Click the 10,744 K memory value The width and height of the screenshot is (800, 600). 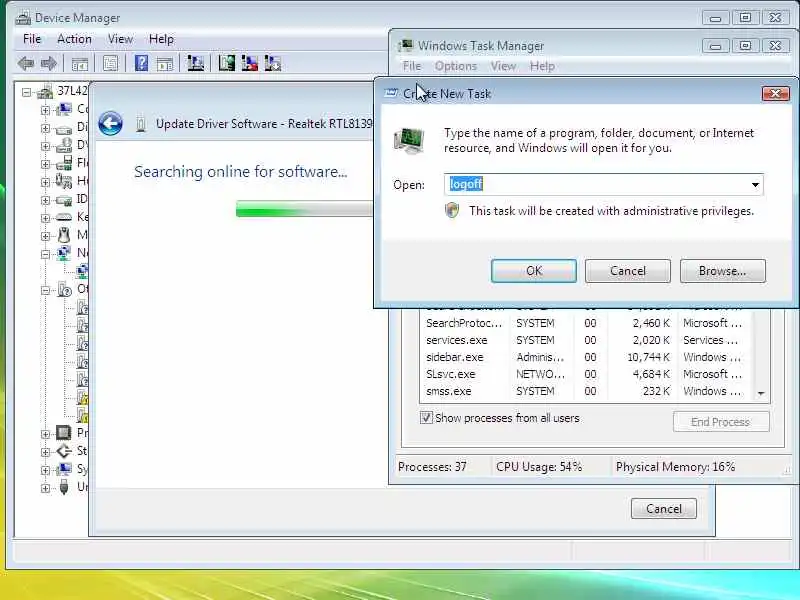point(648,357)
